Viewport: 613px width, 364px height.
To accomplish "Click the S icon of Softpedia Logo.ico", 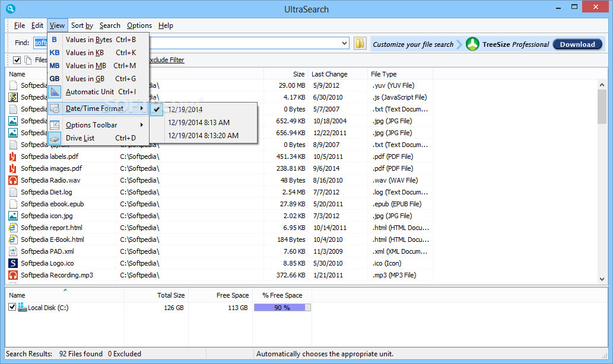I will pos(13,263).
